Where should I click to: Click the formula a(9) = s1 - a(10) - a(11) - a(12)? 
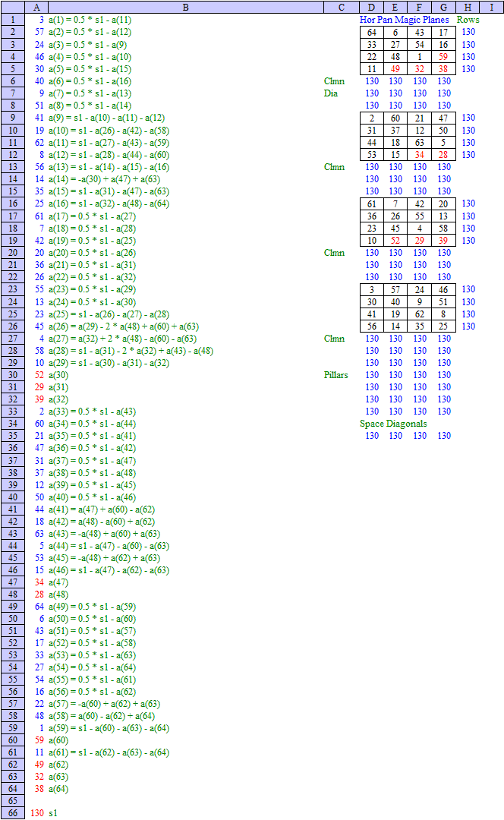(107, 118)
